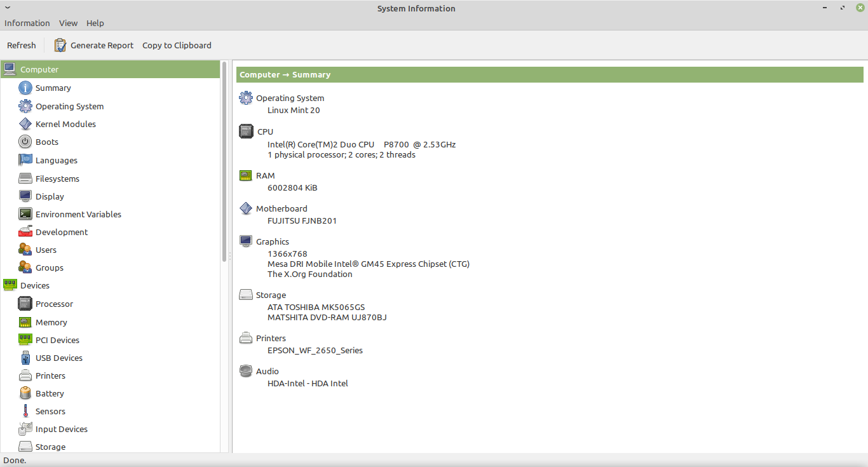The height and width of the screenshot is (467, 868).
Task: Click the Battery icon in sidebar
Action: (x=25, y=393)
